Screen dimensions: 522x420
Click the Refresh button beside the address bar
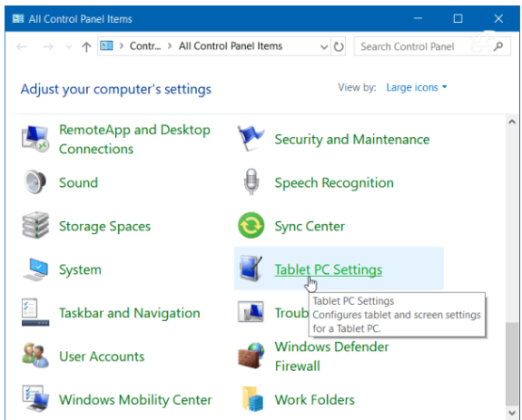click(x=339, y=46)
